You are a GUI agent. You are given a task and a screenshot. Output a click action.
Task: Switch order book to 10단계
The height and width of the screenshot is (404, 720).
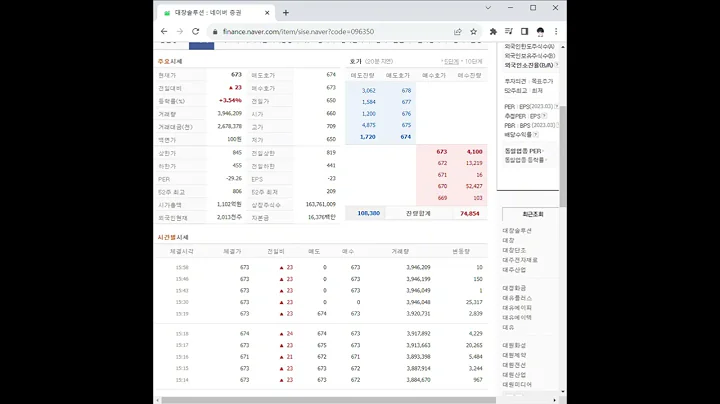472,62
